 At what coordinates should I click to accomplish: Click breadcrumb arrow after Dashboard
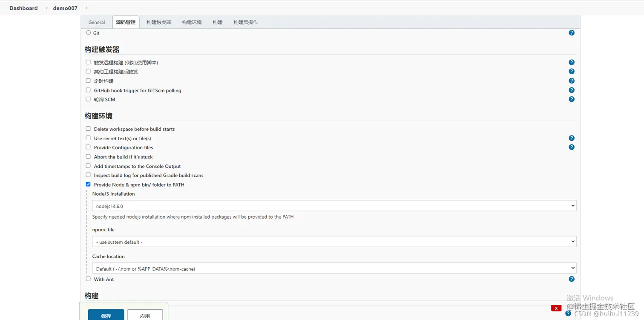pos(46,8)
